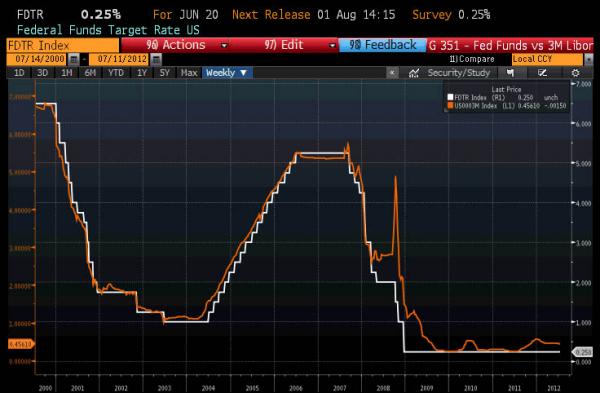Click the Compare button
This screenshot has width=600, height=393.
pos(472,59)
